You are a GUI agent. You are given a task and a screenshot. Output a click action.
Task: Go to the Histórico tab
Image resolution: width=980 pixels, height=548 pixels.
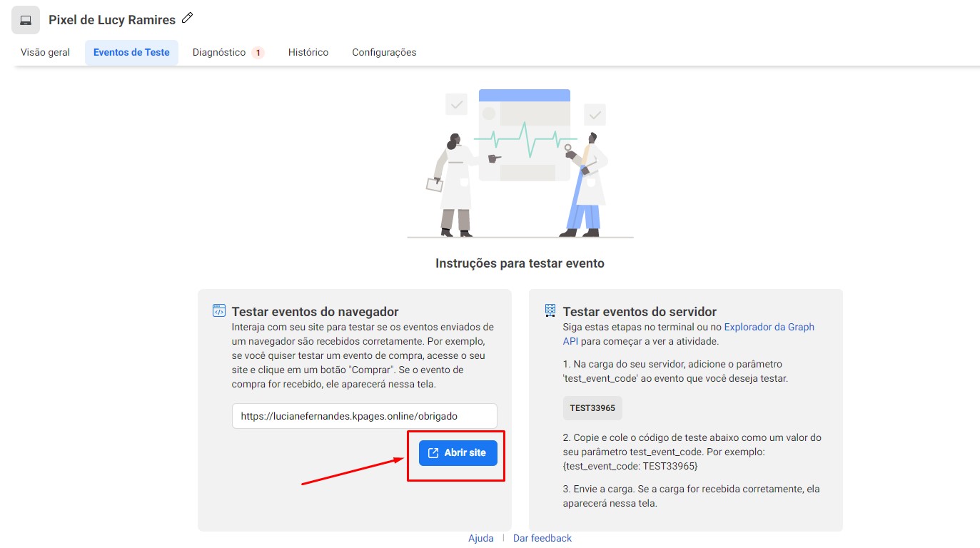coord(308,53)
